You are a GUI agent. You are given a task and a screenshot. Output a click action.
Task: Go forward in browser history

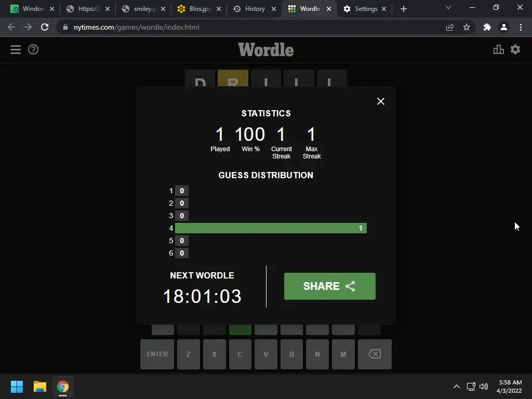tap(28, 27)
